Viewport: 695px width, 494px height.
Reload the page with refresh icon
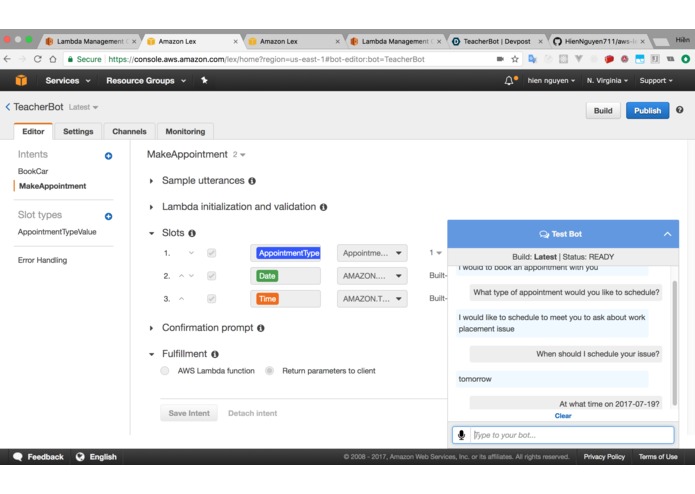click(x=38, y=59)
